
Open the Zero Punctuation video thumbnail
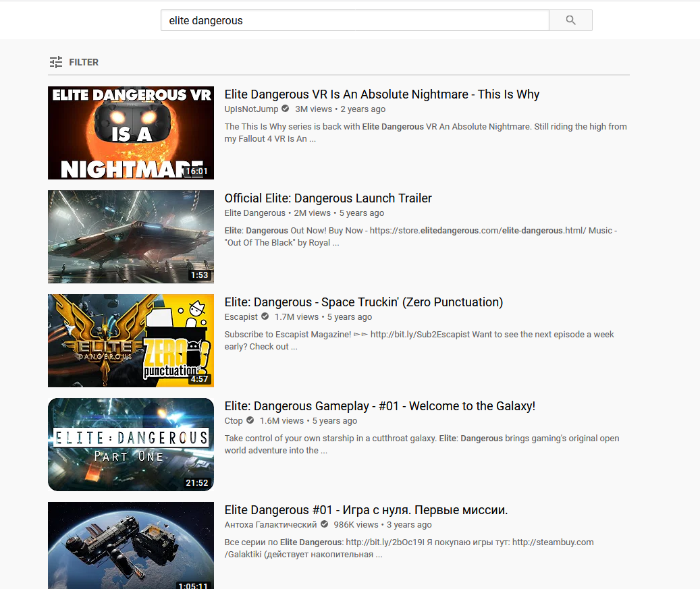131,341
